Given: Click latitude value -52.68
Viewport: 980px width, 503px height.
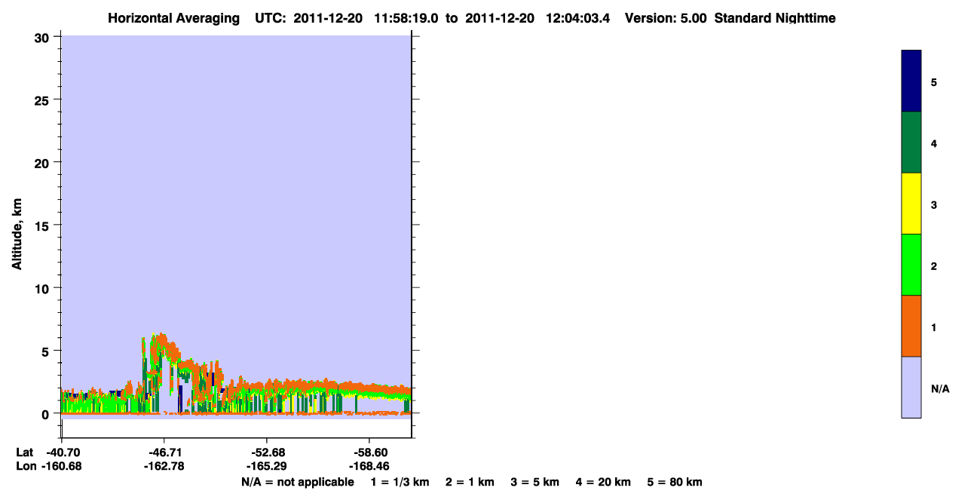Looking at the screenshot, I should click(x=267, y=452).
